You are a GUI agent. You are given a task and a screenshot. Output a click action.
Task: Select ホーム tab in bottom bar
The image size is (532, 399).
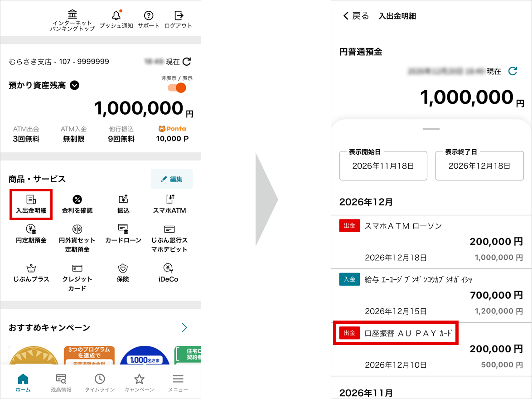(23, 383)
